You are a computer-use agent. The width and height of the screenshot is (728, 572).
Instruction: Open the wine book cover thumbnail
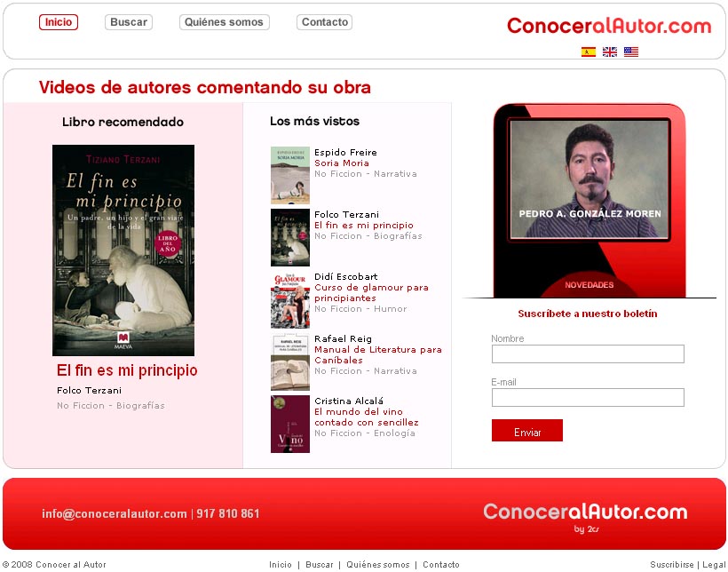pos(290,425)
